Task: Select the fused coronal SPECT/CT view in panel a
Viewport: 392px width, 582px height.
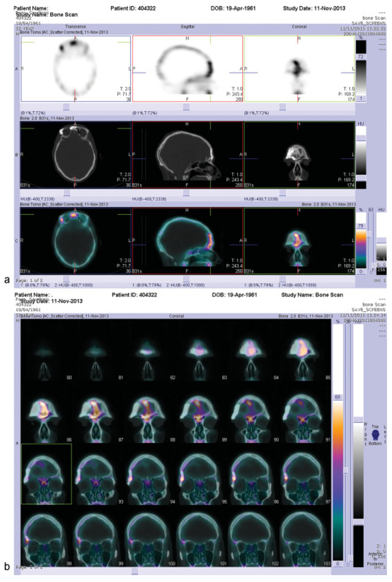Action: (299, 241)
